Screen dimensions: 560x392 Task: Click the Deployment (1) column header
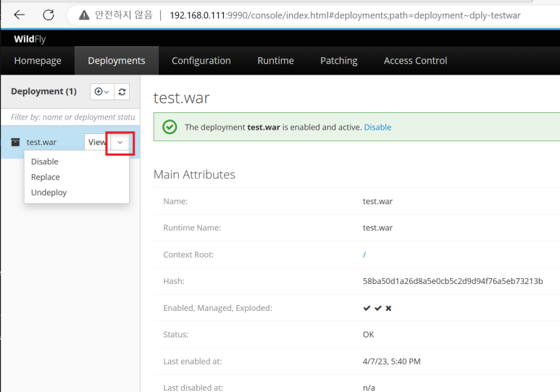43,91
